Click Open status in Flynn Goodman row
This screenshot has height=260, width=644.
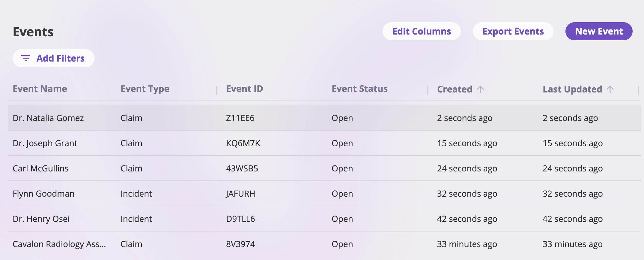pos(342,194)
